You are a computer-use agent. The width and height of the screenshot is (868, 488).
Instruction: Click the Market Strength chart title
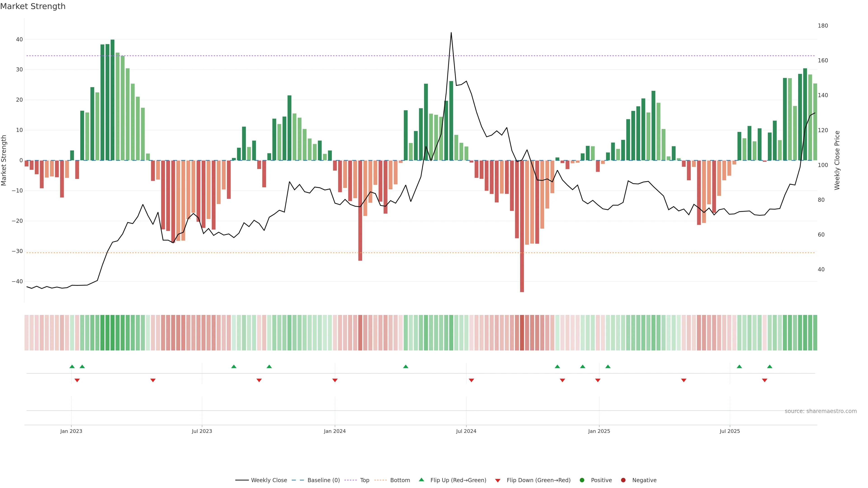tap(33, 6)
